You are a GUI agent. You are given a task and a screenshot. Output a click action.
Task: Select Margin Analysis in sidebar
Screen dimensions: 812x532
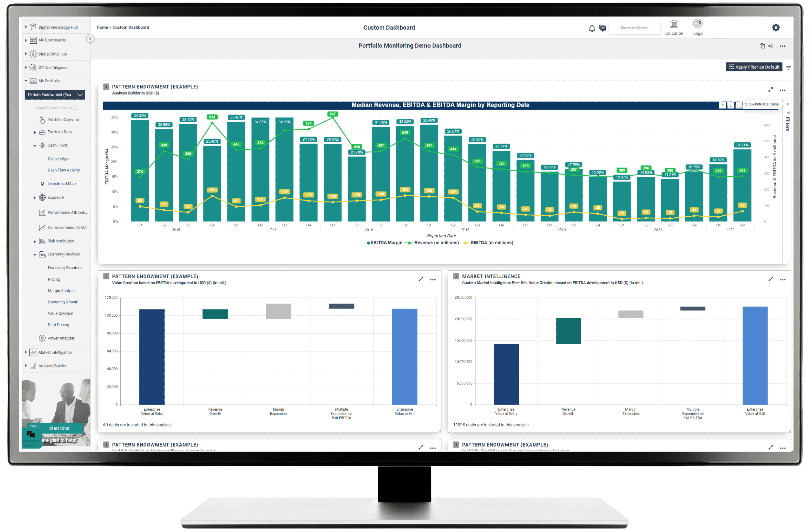(62, 291)
